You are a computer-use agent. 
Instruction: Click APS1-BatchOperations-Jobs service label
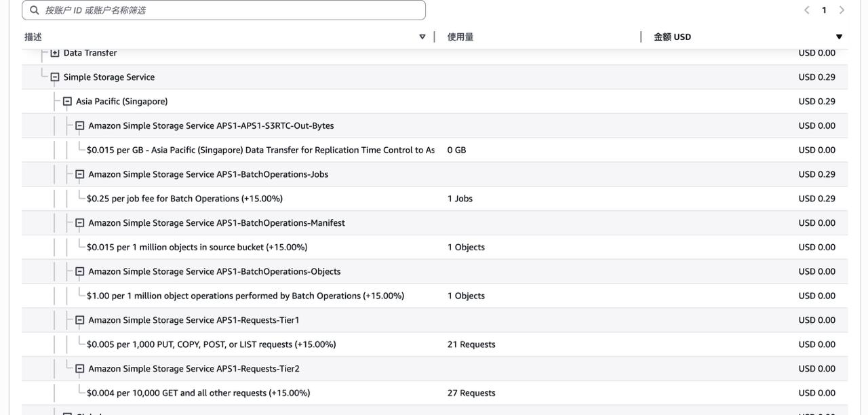(208, 174)
